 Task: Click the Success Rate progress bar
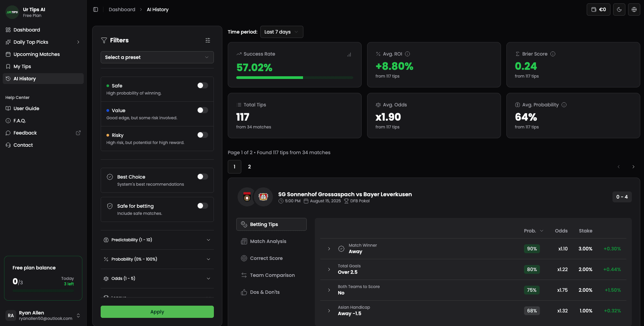coord(295,78)
